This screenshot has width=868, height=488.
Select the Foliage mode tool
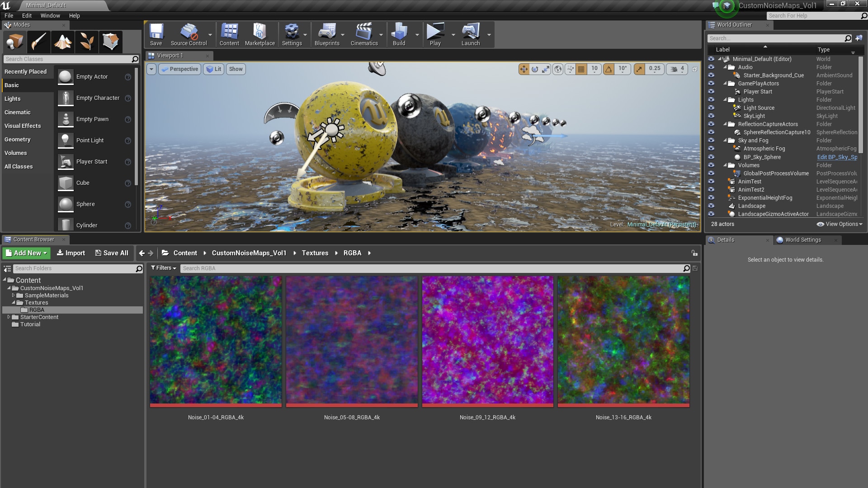pyautogui.click(x=87, y=42)
